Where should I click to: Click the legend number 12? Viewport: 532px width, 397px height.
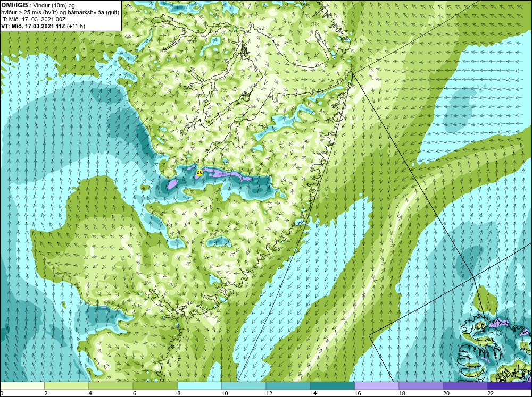(269, 393)
